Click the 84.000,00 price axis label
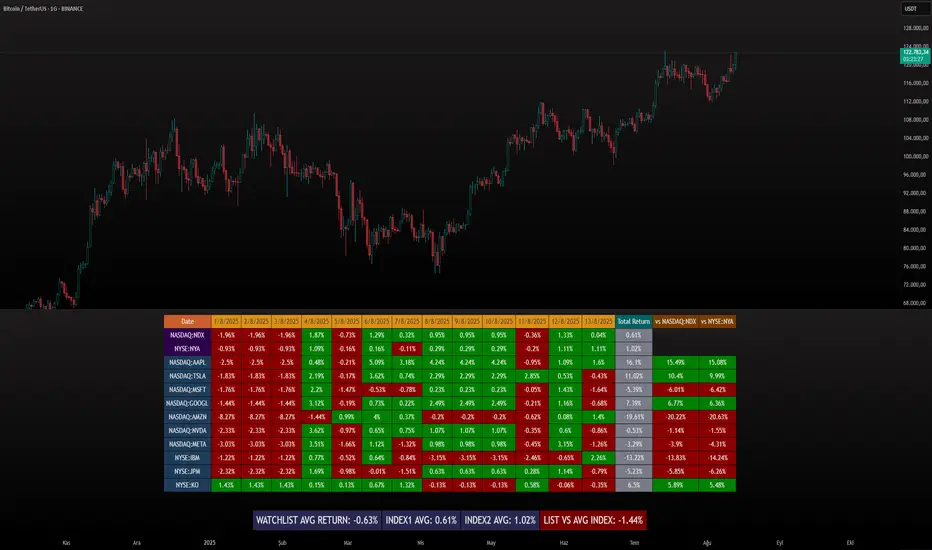 915,230
